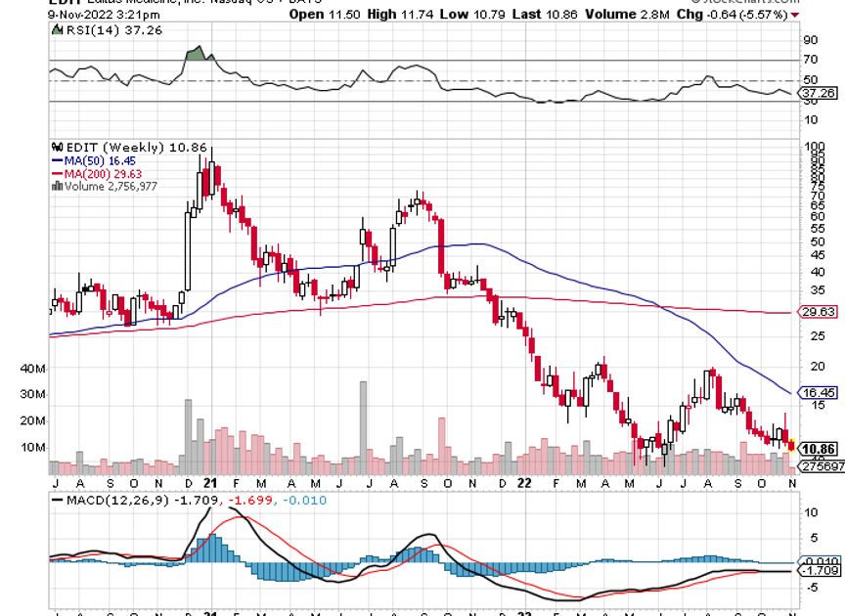
Task: Click the Low 10.79 value
Action: click(472, 15)
